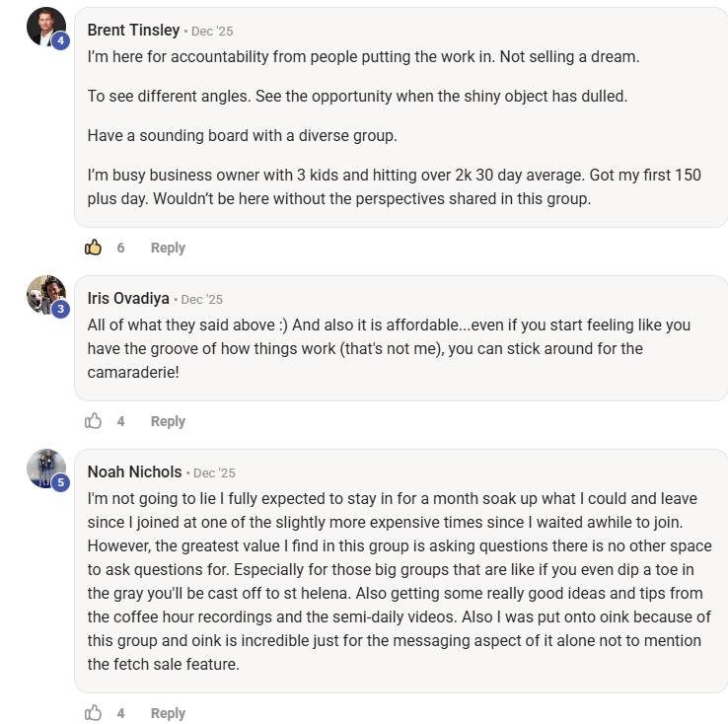Image resolution: width=728 pixels, height=724 pixels.
Task: Open the Brent Tinsley name link
Action: [x=133, y=31]
